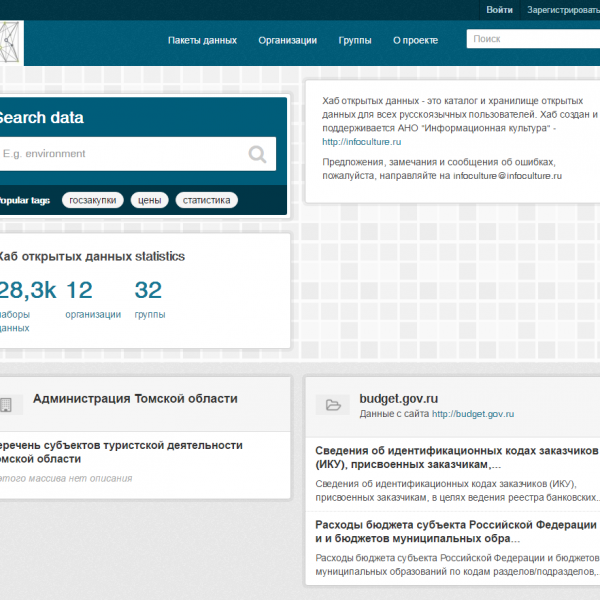Click the 28,3k datasets statistic
600x600 pixels.
(x=27, y=304)
